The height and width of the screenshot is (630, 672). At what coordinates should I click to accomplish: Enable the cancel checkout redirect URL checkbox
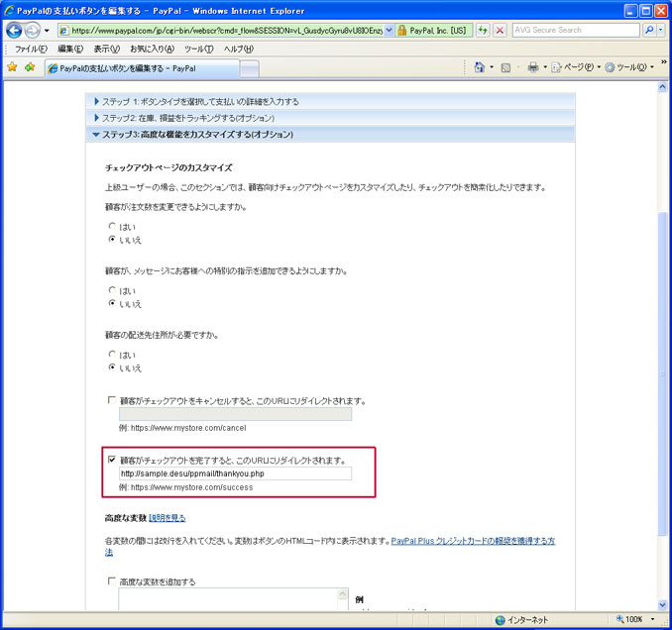pos(111,400)
